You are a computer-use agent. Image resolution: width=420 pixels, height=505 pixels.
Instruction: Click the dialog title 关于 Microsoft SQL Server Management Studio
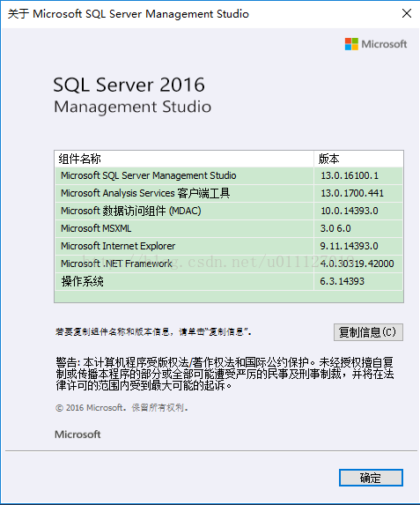[128, 14]
